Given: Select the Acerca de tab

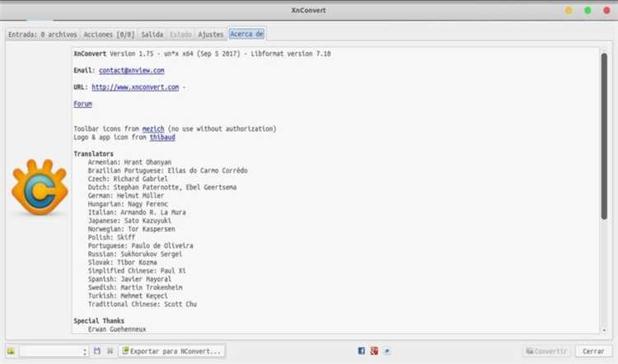Looking at the screenshot, I should point(246,34).
